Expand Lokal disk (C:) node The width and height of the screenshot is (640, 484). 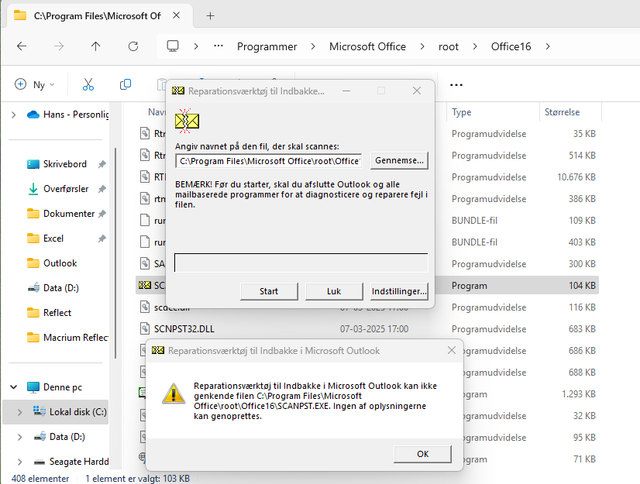[20, 412]
